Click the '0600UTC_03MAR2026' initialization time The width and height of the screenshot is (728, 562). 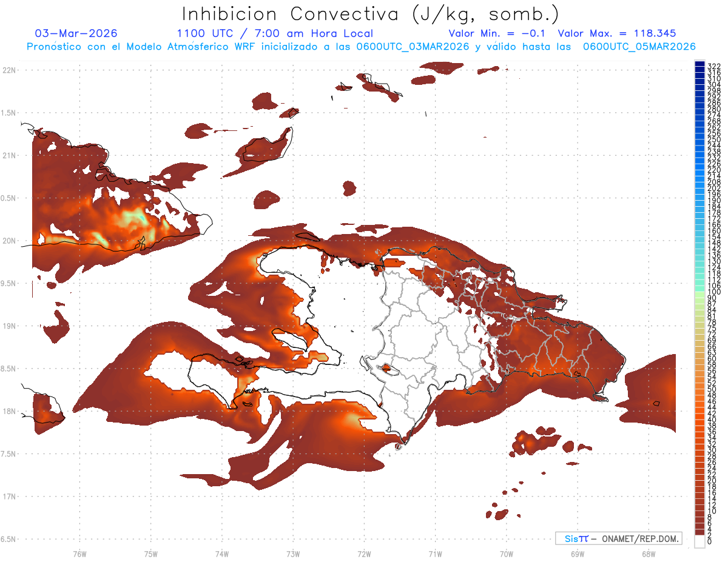point(413,47)
